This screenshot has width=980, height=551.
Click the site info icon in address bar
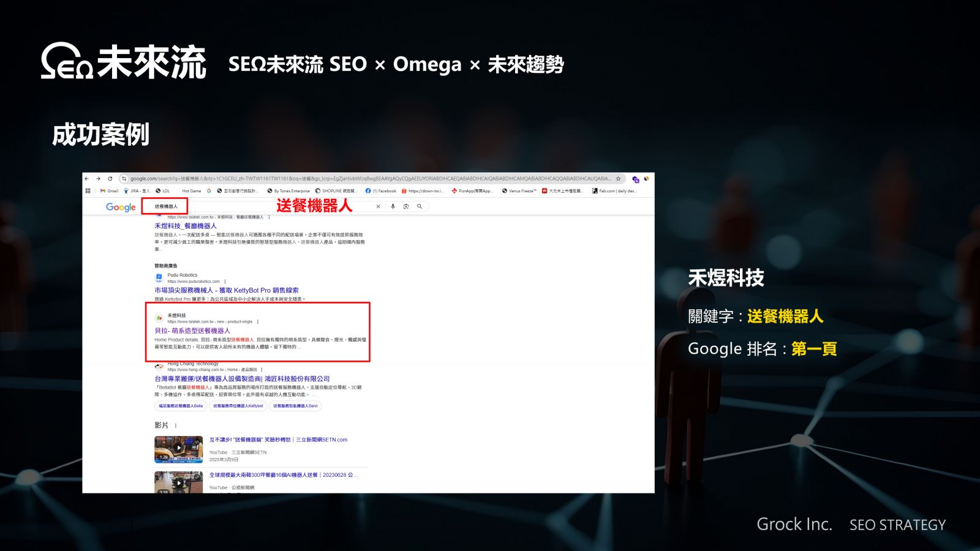pos(124,179)
